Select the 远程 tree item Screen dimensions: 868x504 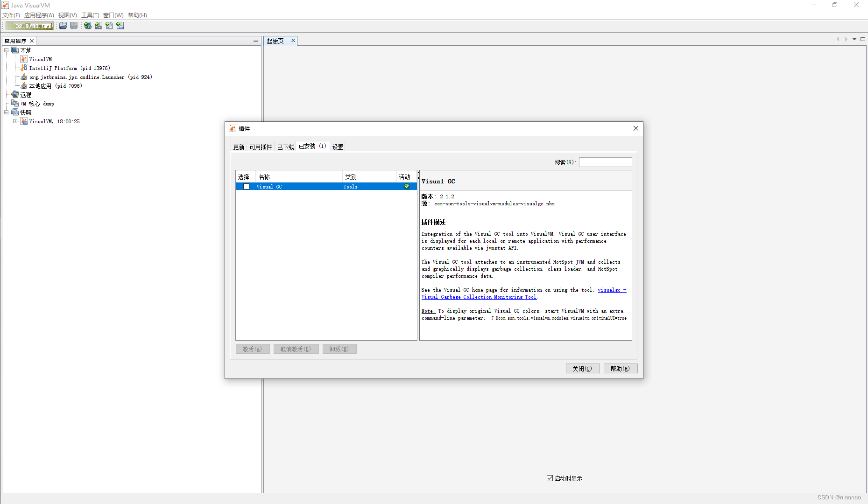26,95
